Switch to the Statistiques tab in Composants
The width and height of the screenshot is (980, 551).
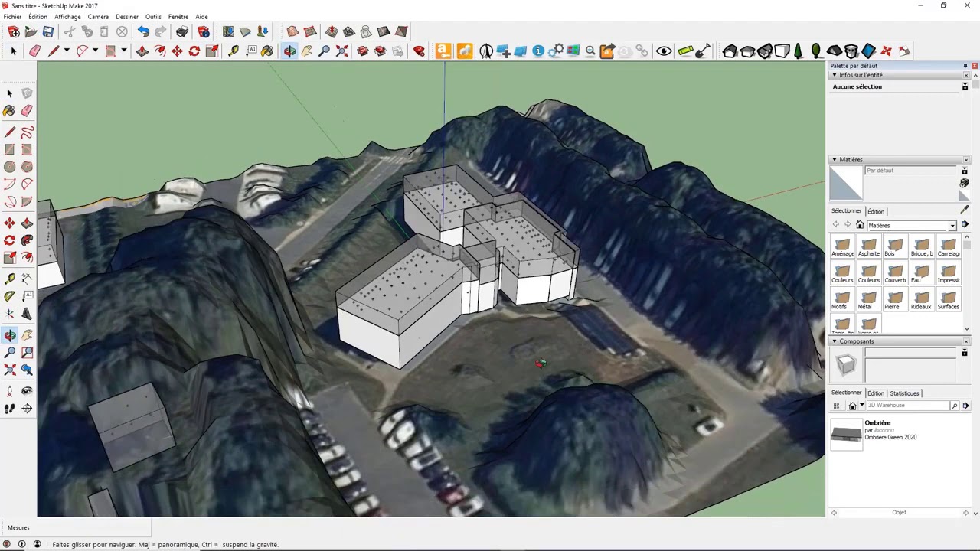coord(904,393)
